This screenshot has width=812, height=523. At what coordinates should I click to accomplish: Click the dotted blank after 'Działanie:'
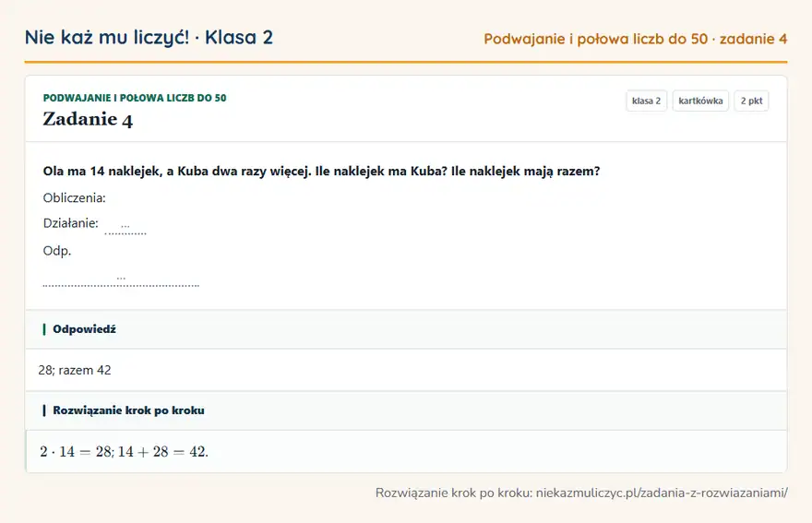click(125, 228)
